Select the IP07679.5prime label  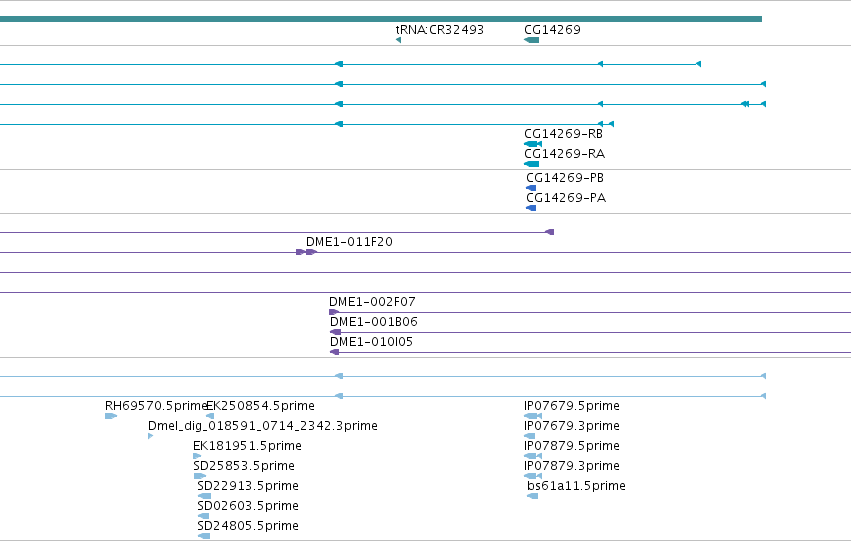coord(571,406)
